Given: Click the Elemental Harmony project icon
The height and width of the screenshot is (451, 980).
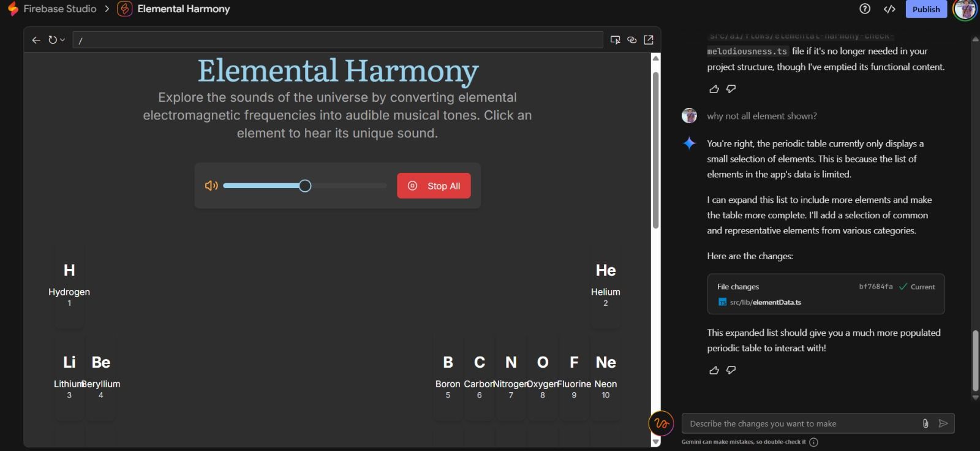Looking at the screenshot, I should [124, 9].
